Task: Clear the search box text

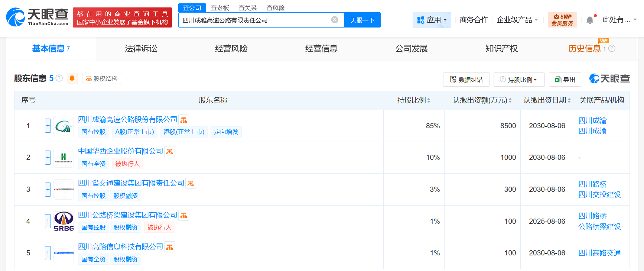Action: 335,20
